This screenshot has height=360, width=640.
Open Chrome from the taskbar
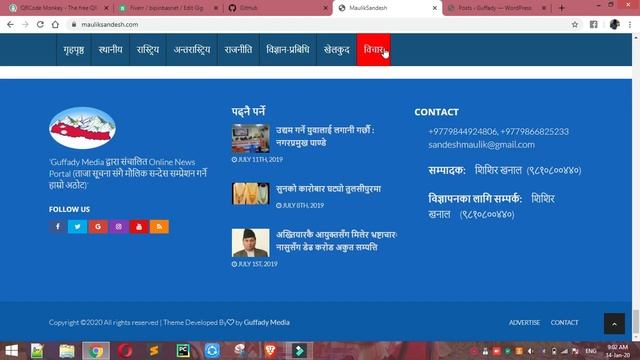[x=96, y=351]
